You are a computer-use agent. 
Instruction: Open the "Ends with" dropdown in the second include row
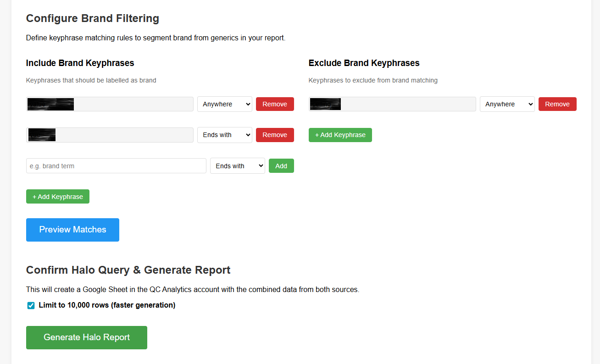point(224,135)
